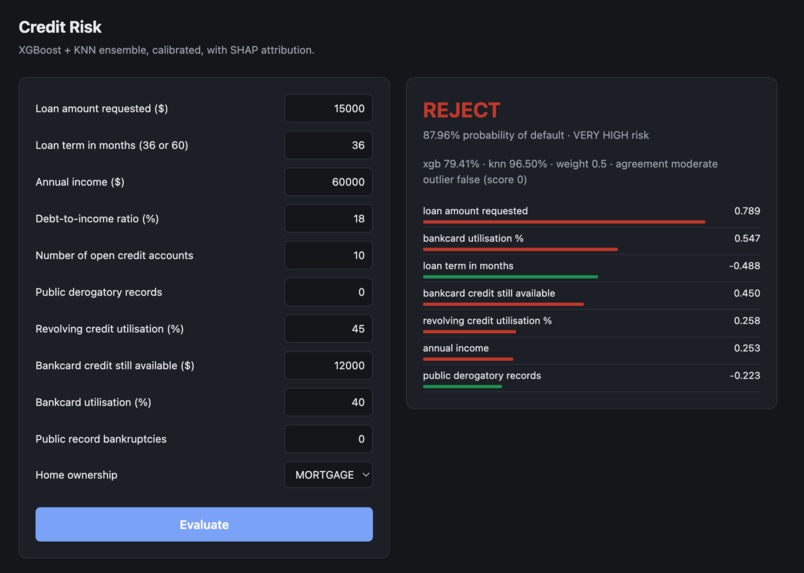Focus the Loan amount requested input field
This screenshot has width=804, height=573.
tap(329, 108)
